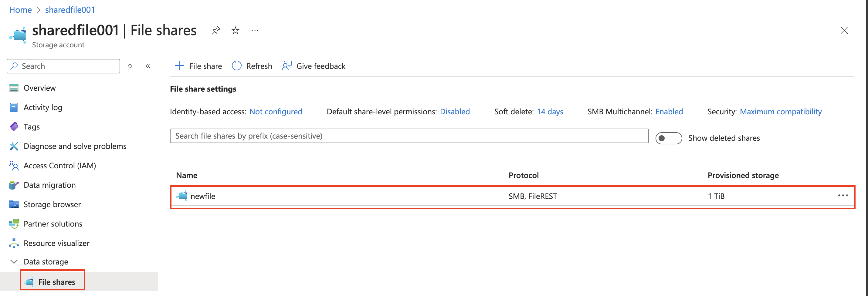
Task: Click the Overview icon in sidebar
Action: 14,88
